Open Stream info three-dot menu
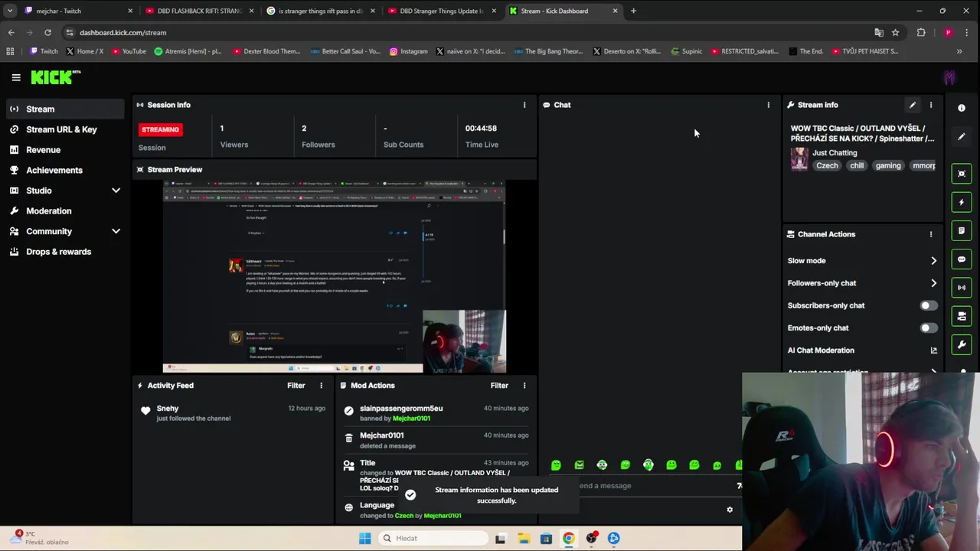The width and height of the screenshot is (980, 551). pyautogui.click(x=931, y=105)
